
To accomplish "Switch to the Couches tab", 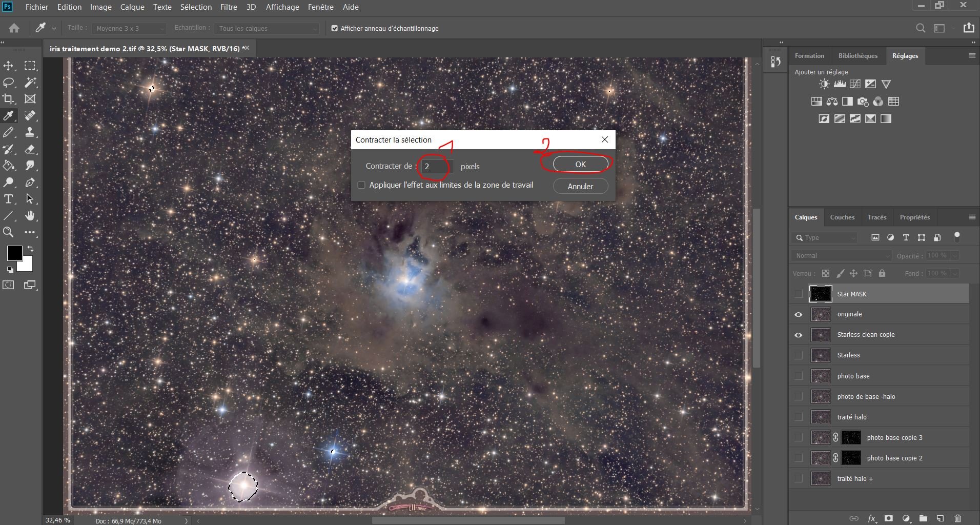I will (842, 217).
